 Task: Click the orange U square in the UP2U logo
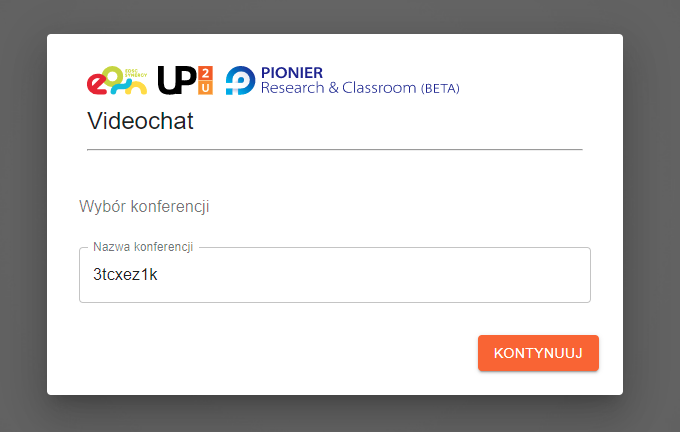click(206, 88)
